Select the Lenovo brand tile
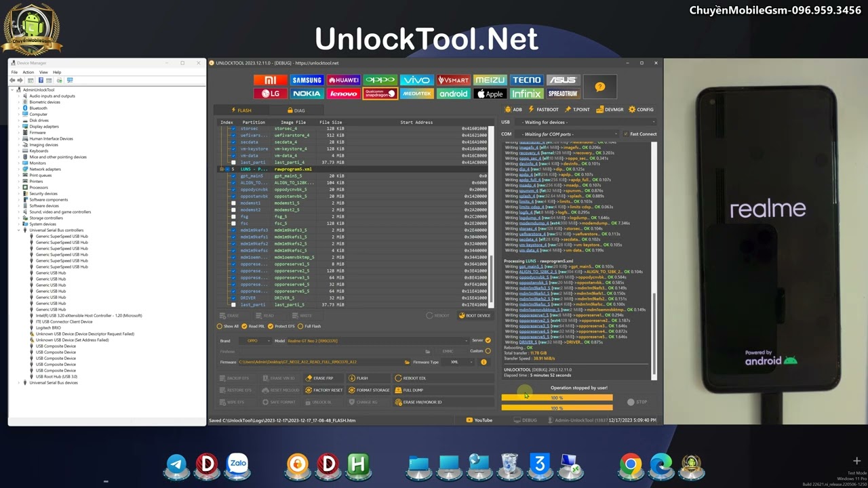868x488 pixels. (343, 94)
